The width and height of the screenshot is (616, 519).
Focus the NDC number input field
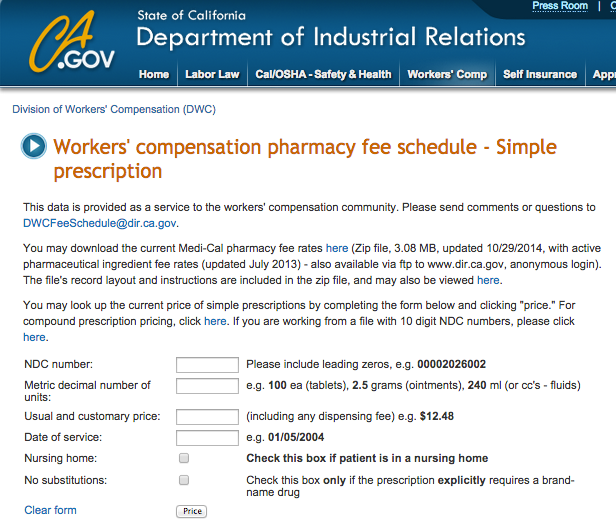207,365
